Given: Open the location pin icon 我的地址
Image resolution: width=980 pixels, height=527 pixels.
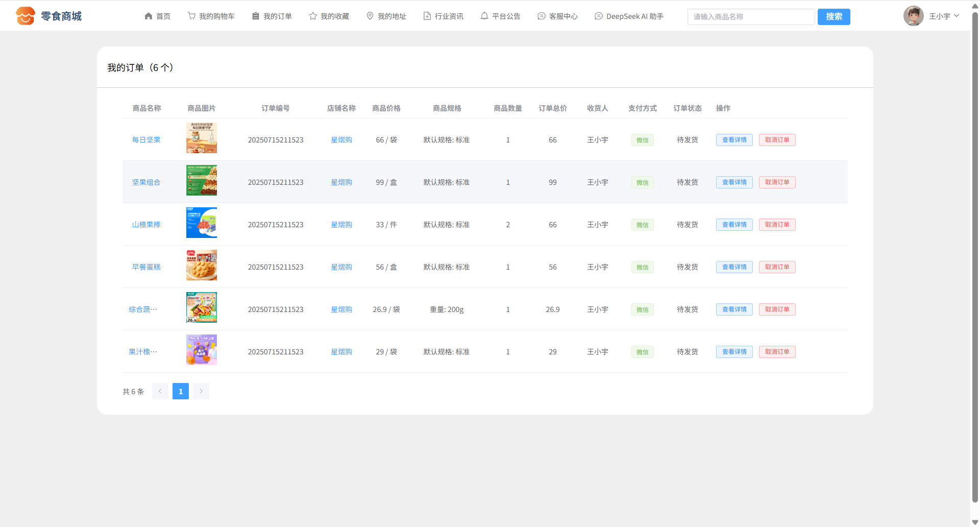Looking at the screenshot, I should 370,16.
